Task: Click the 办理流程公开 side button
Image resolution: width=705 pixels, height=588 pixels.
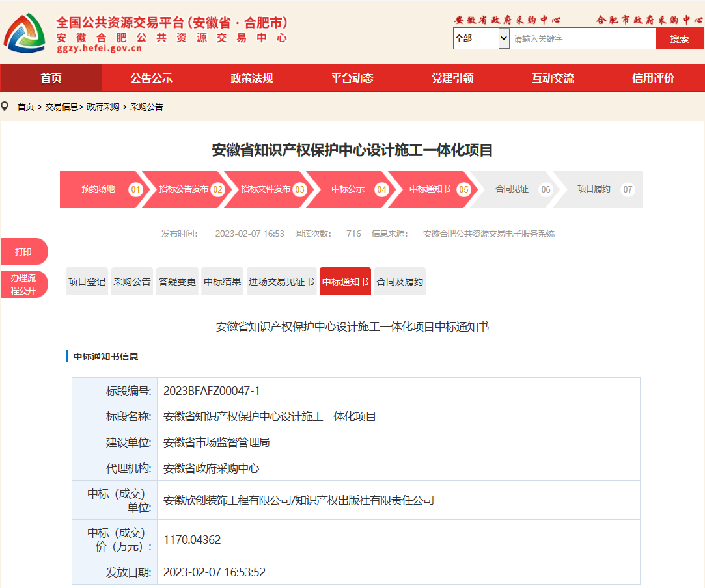Action: pos(23,284)
